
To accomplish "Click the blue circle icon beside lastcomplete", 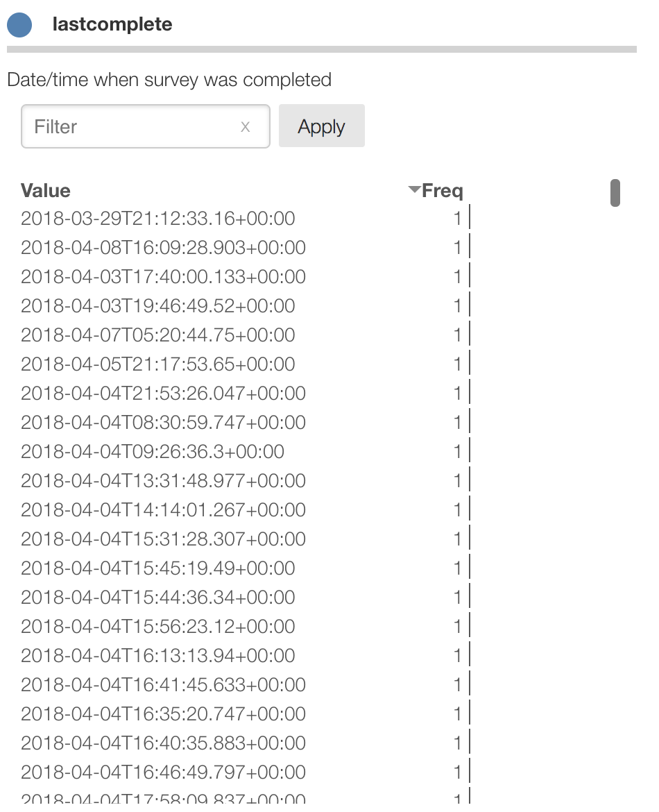I will [x=19, y=25].
